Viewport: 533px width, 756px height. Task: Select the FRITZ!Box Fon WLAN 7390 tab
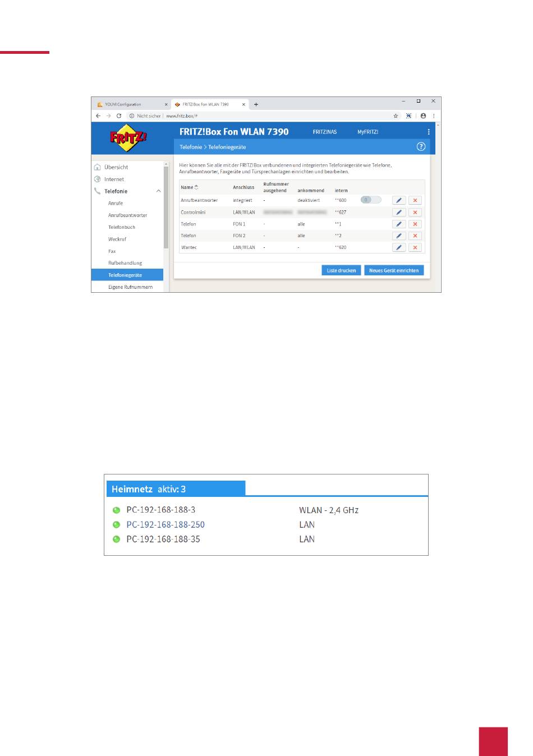click(209, 104)
